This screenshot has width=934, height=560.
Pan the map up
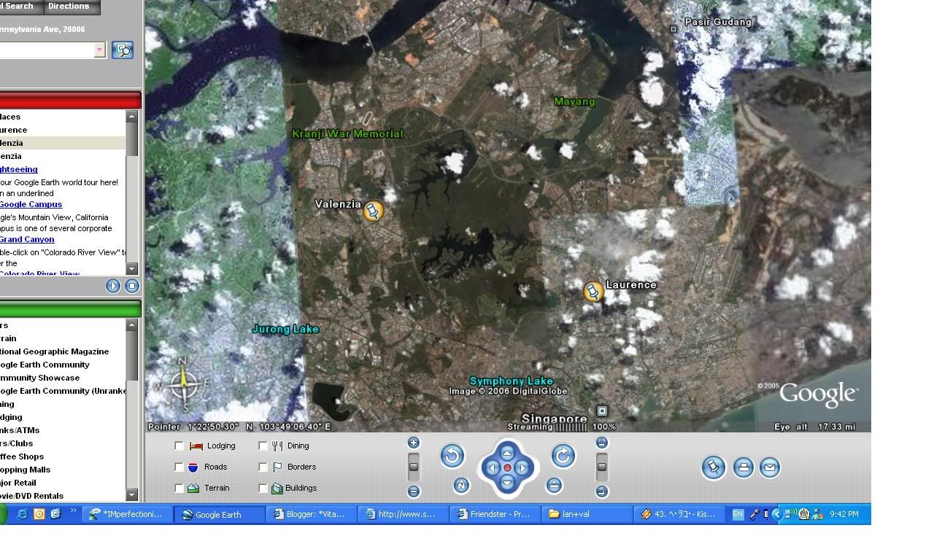tap(507, 452)
